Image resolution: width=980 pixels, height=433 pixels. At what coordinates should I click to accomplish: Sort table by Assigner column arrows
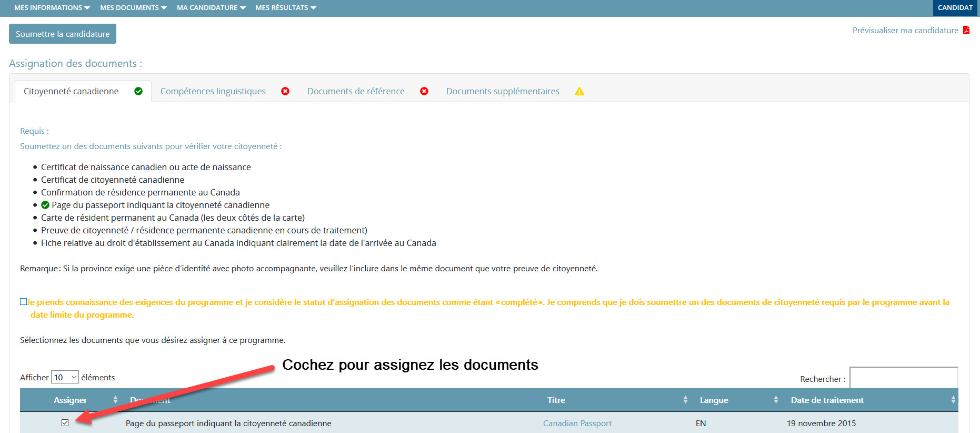(115, 400)
